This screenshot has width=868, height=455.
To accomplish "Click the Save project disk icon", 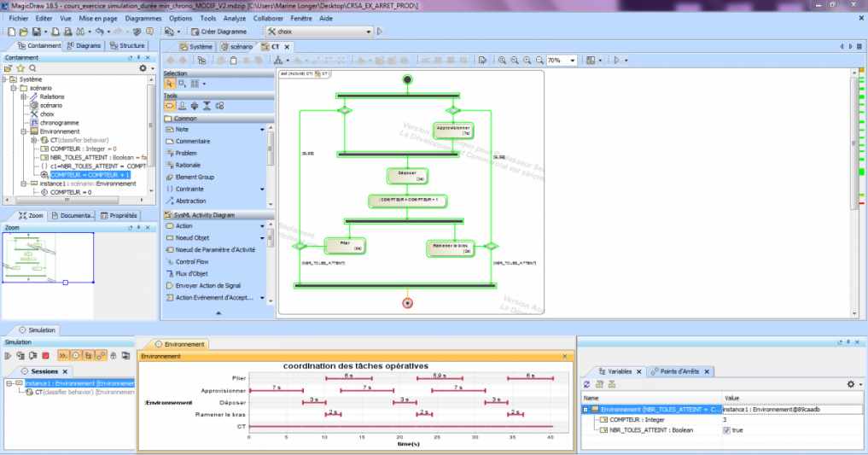I will point(36,32).
